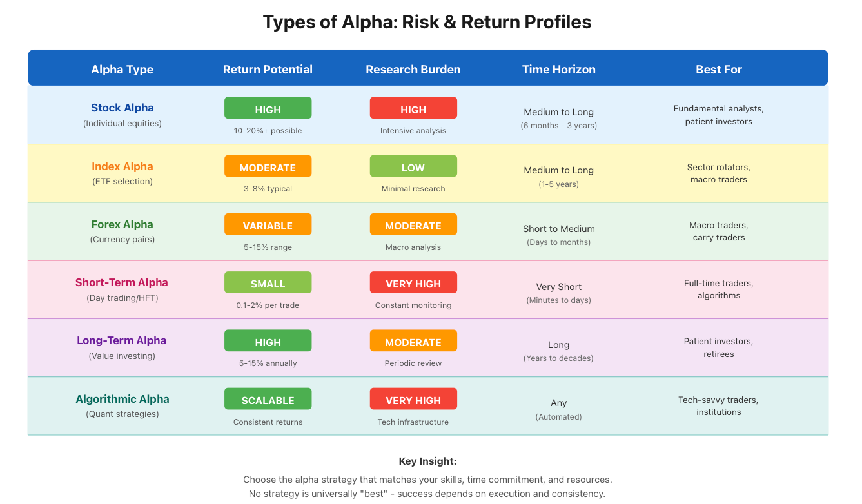Click the Return Potential column header
The height and width of the screenshot is (504, 862).
click(268, 70)
